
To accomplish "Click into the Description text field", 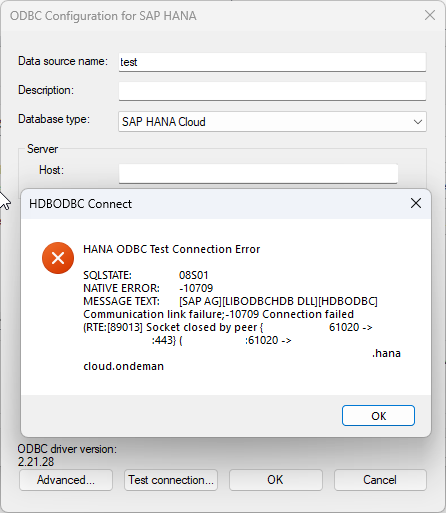I will tap(272, 91).
